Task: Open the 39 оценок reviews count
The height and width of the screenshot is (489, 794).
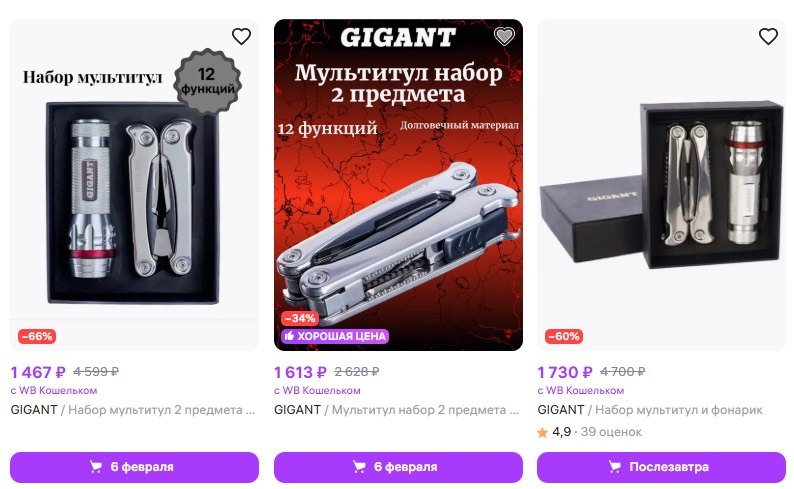Action: (611, 432)
